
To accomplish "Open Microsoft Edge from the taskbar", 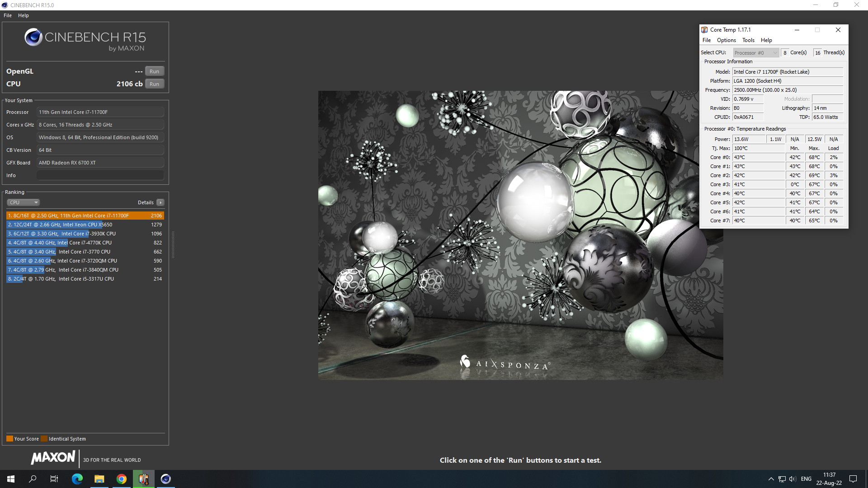I will pyautogui.click(x=77, y=479).
